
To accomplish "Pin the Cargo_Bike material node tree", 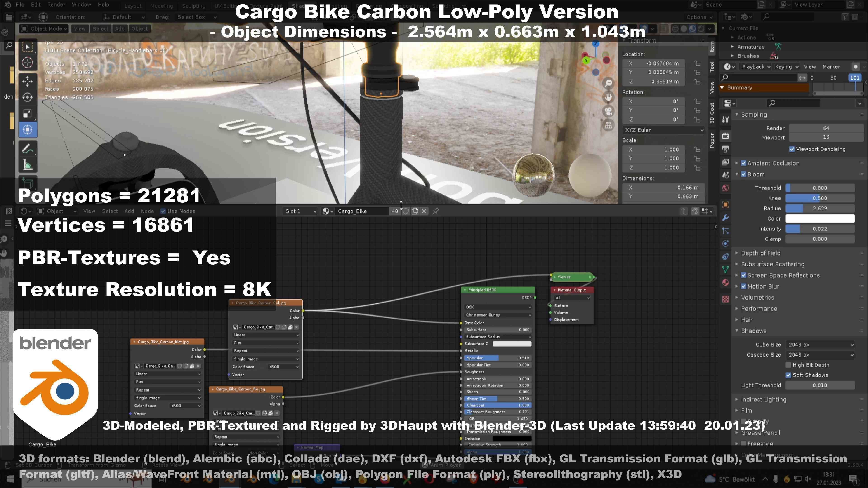I will [436, 211].
